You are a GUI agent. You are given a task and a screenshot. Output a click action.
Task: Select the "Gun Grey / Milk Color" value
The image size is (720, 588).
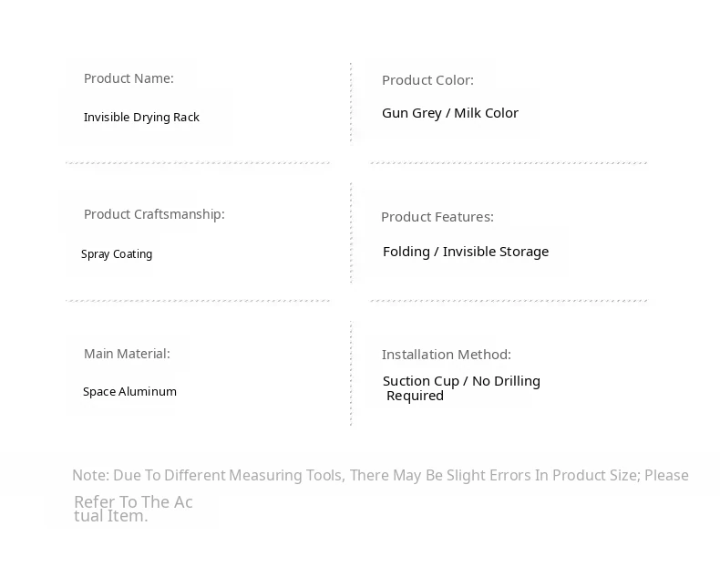(450, 113)
